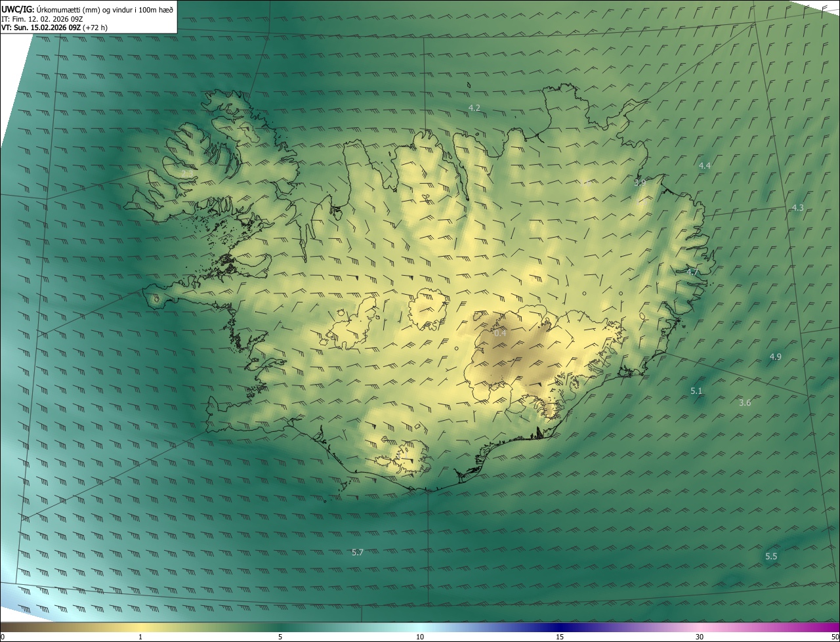
Task: Click the 4.2 value label north of Iceland
Action: pos(474,108)
